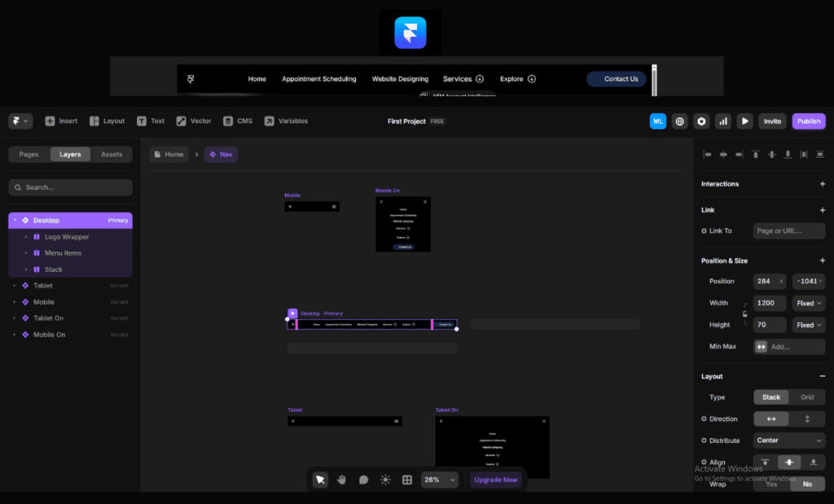Open the Insert panel

click(60, 121)
